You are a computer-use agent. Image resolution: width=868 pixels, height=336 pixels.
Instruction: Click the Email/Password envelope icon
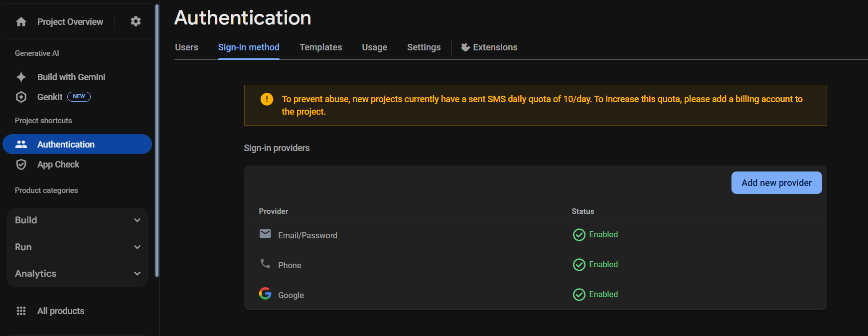265,234
